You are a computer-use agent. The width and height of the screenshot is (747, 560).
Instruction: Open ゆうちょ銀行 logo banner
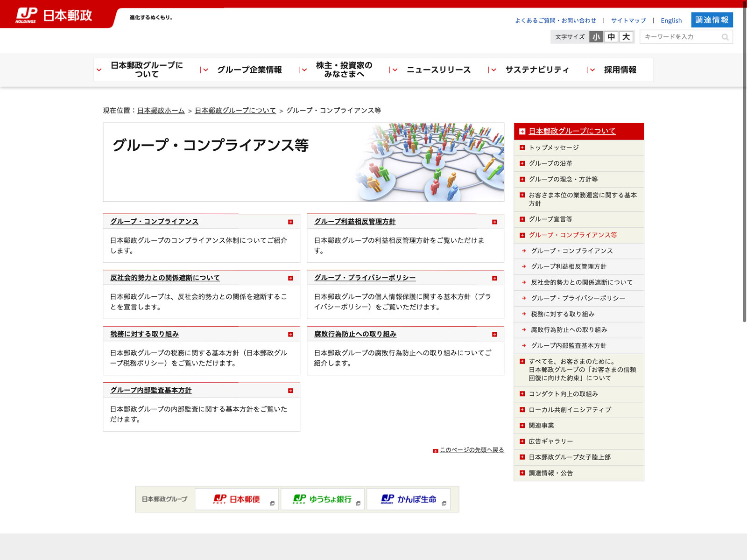(x=323, y=499)
